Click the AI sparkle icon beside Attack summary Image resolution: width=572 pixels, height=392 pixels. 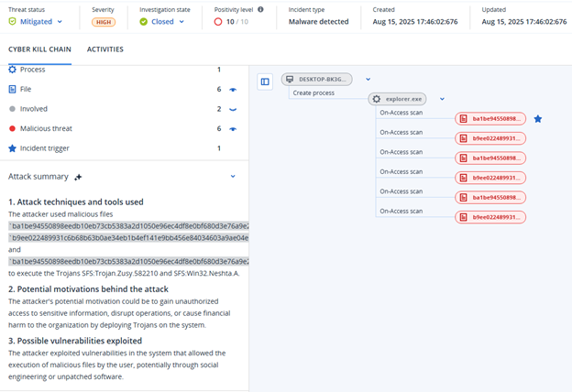[78, 177]
